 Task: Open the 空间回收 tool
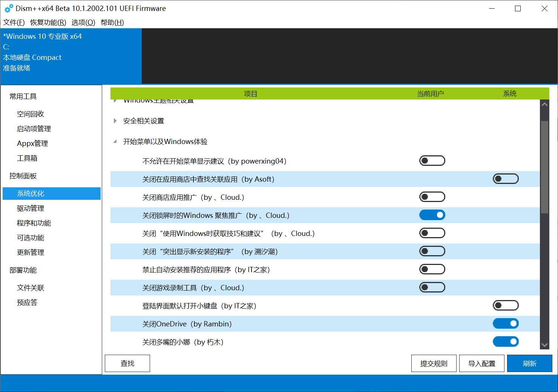pyautogui.click(x=31, y=113)
